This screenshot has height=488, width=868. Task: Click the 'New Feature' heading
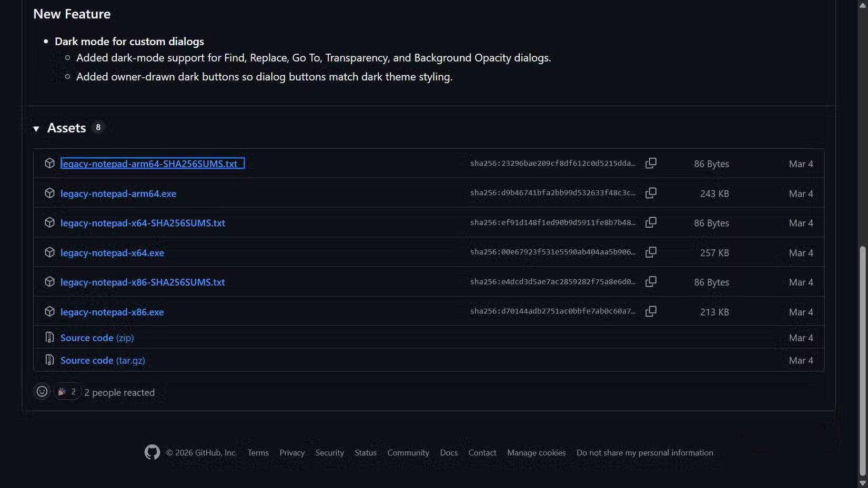pyautogui.click(x=72, y=14)
